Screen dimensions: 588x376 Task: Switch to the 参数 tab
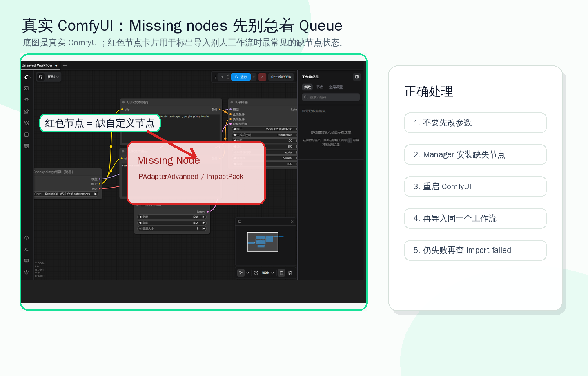click(307, 87)
